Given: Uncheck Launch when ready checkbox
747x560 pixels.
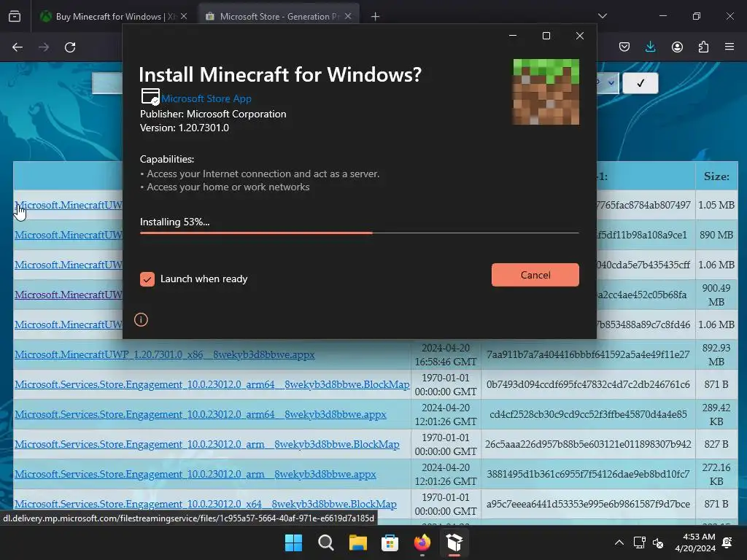Looking at the screenshot, I should (147, 279).
